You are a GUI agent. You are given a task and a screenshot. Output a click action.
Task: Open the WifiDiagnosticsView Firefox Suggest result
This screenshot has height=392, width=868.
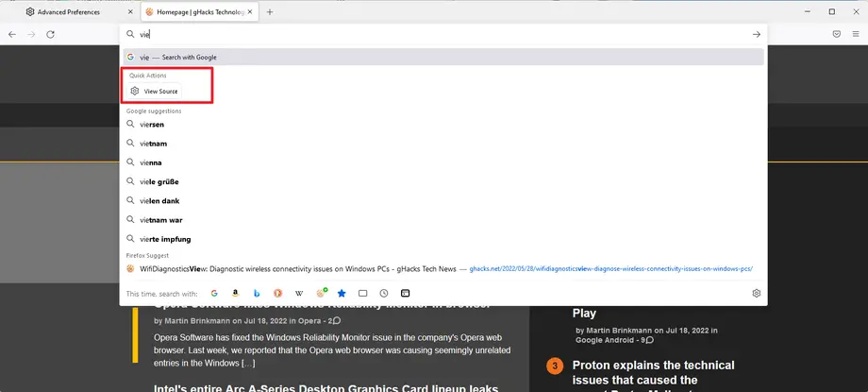443,269
